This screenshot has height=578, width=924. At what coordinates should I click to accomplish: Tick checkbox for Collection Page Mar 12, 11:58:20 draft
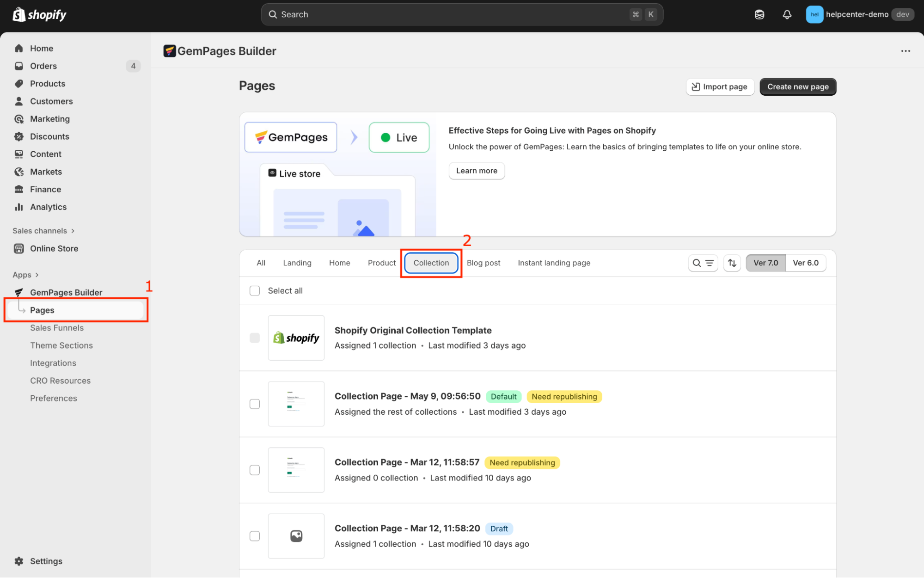tap(255, 536)
